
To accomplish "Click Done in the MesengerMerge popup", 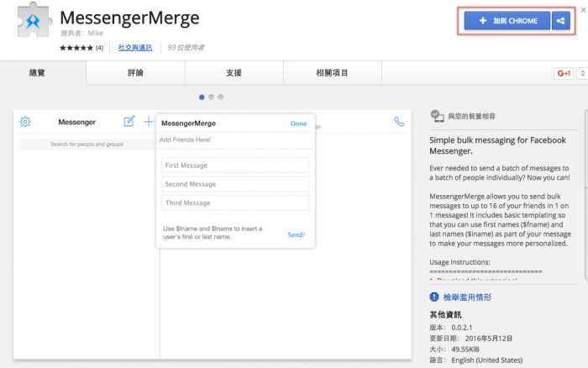I will [x=298, y=124].
